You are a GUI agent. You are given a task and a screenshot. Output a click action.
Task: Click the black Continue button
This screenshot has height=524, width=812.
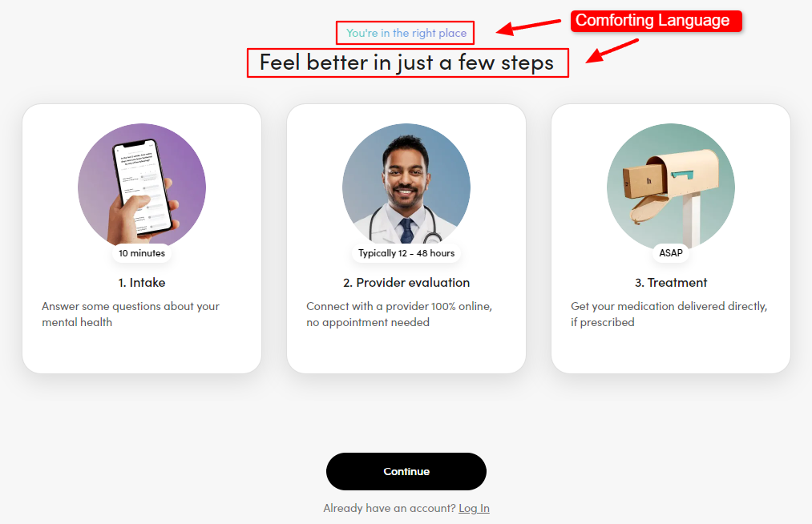[406, 471]
